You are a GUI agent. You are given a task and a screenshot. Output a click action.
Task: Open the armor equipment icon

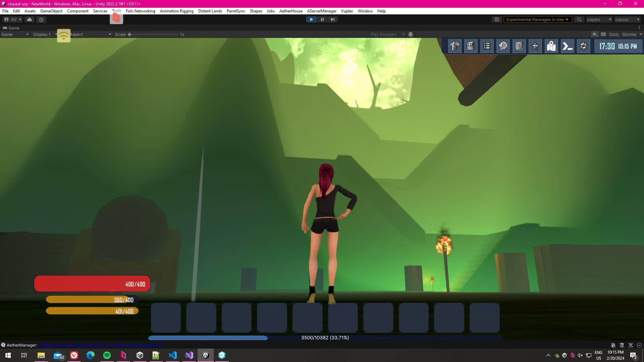[454, 46]
